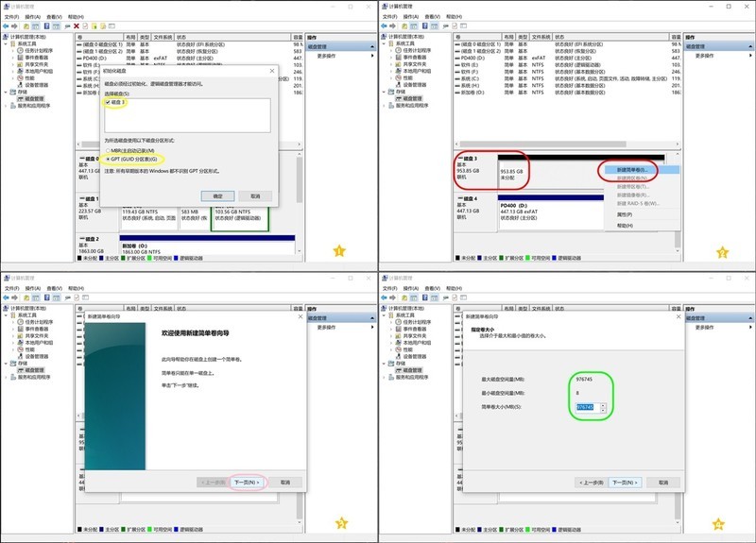Screen dimensions: 756x543
Task: Click 取消 on the volume size page
Action: (663, 483)
